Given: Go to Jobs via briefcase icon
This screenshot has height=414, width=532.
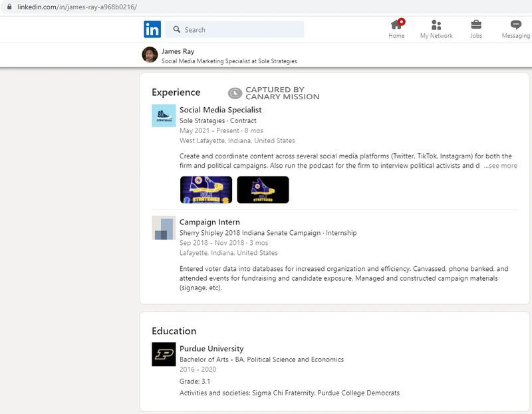Looking at the screenshot, I should (475, 25).
